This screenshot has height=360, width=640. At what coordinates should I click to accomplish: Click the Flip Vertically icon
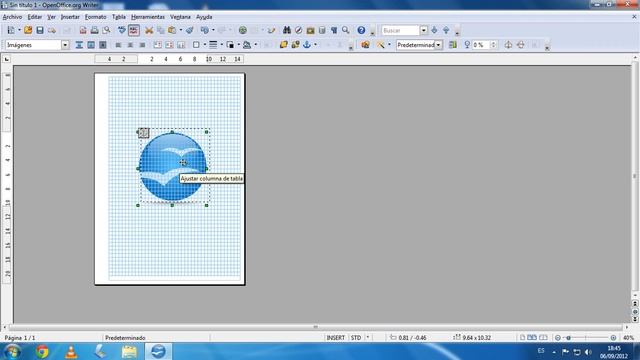(520, 45)
